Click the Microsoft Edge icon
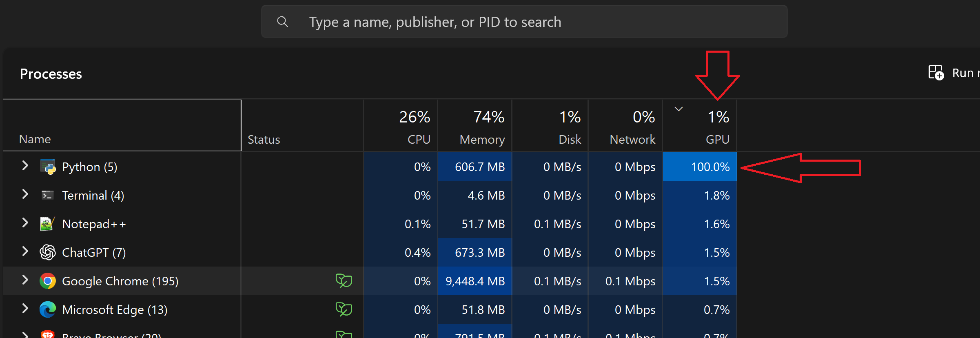The image size is (980, 338). coord(48,309)
